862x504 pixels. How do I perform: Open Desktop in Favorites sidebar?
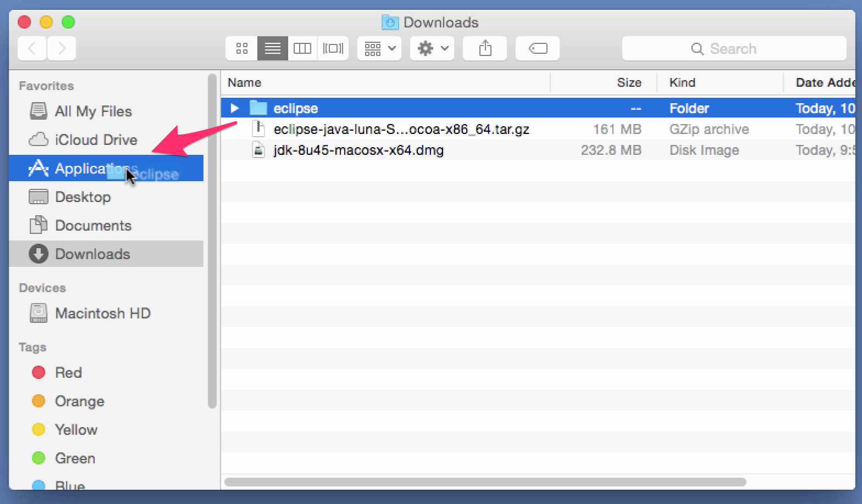pos(83,197)
